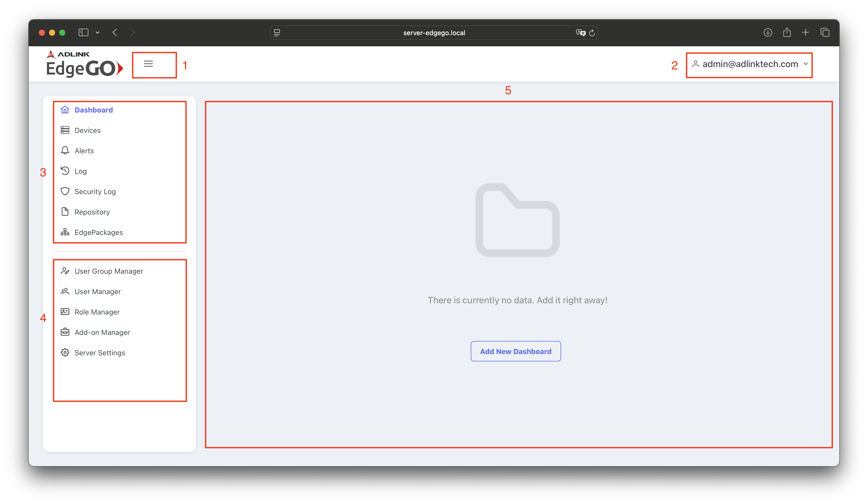The width and height of the screenshot is (868, 504).
Task: Expand the tab group chevron
Action: [97, 32]
